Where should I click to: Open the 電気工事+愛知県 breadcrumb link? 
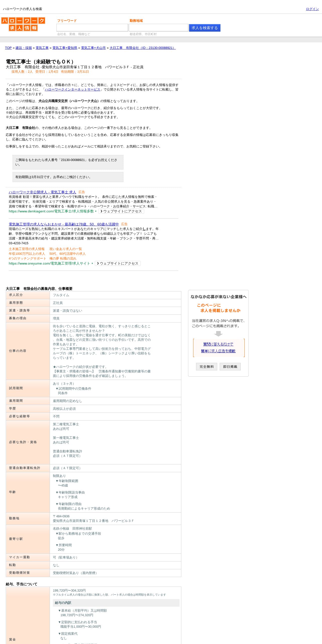(x=65, y=48)
